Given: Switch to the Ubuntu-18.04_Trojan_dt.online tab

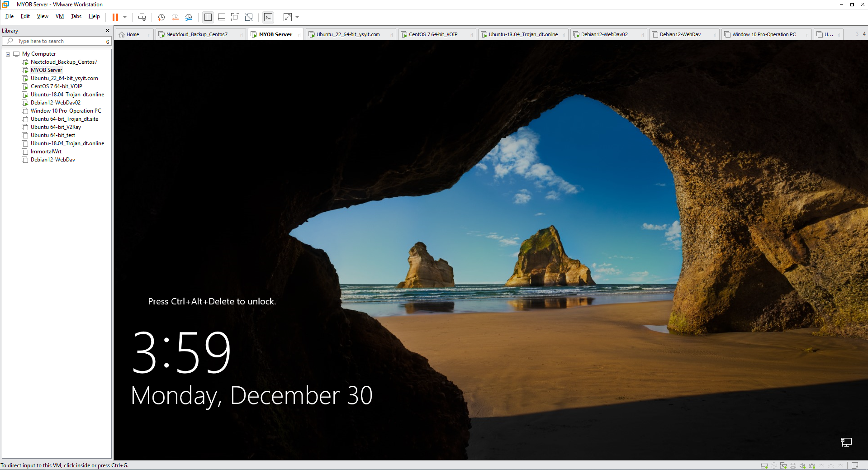Looking at the screenshot, I should click(x=523, y=34).
